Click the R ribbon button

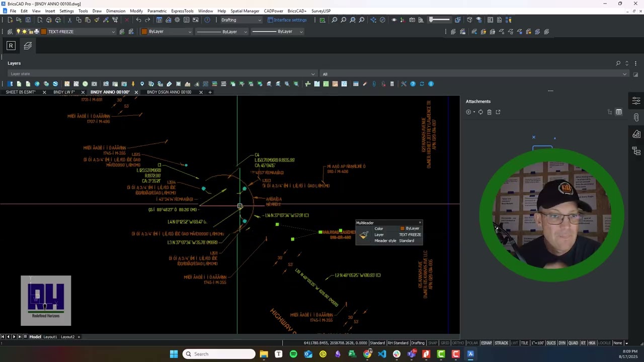click(x=11, y=46)
